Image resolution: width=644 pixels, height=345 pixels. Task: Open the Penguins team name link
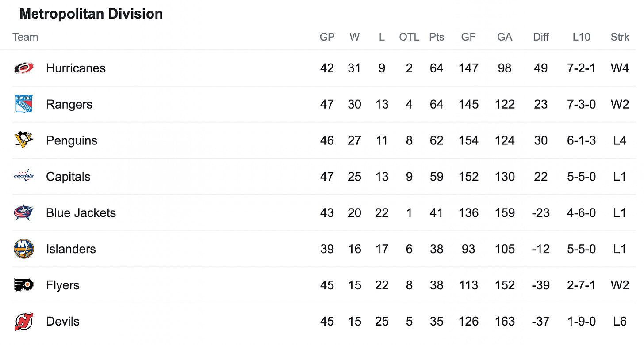pyautogui.click(x=72, y=140)
